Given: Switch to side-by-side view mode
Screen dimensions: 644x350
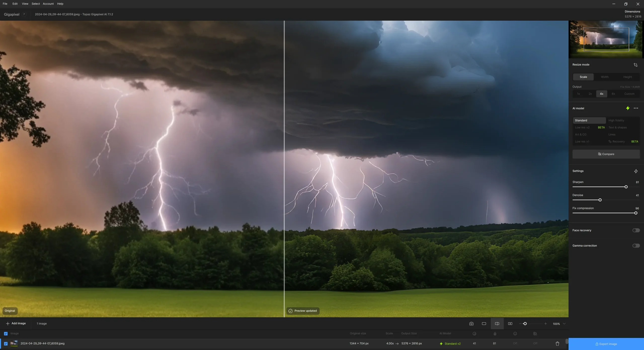Looking at the screenshot, I should (x=510, y=324).
